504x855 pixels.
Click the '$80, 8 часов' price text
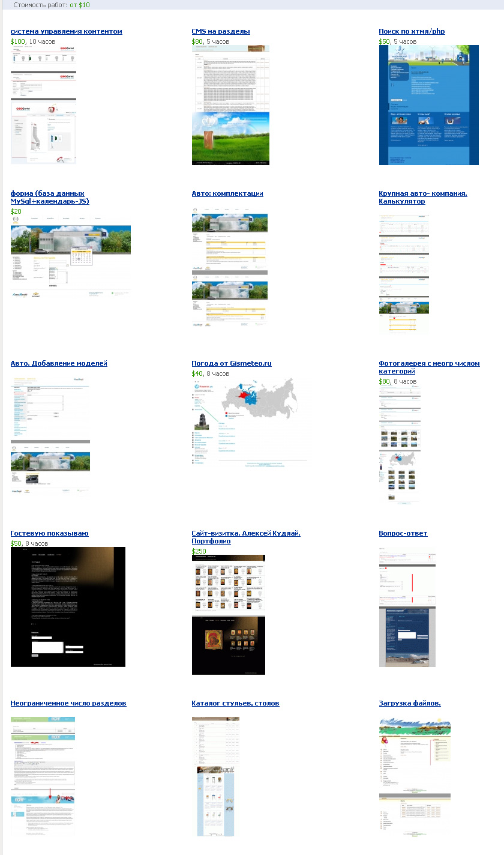tap(398, 381)
